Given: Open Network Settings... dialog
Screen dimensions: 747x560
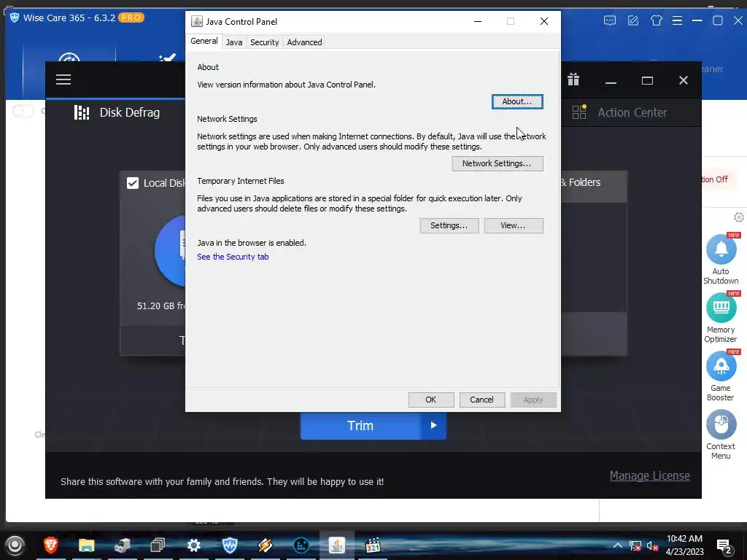Looking at the screenshot, I should [497, 163].
